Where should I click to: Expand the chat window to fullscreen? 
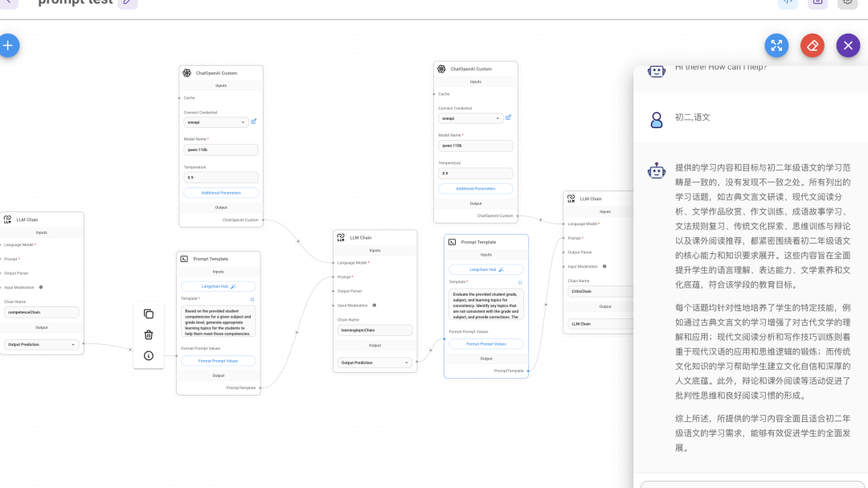click(776, 45)
